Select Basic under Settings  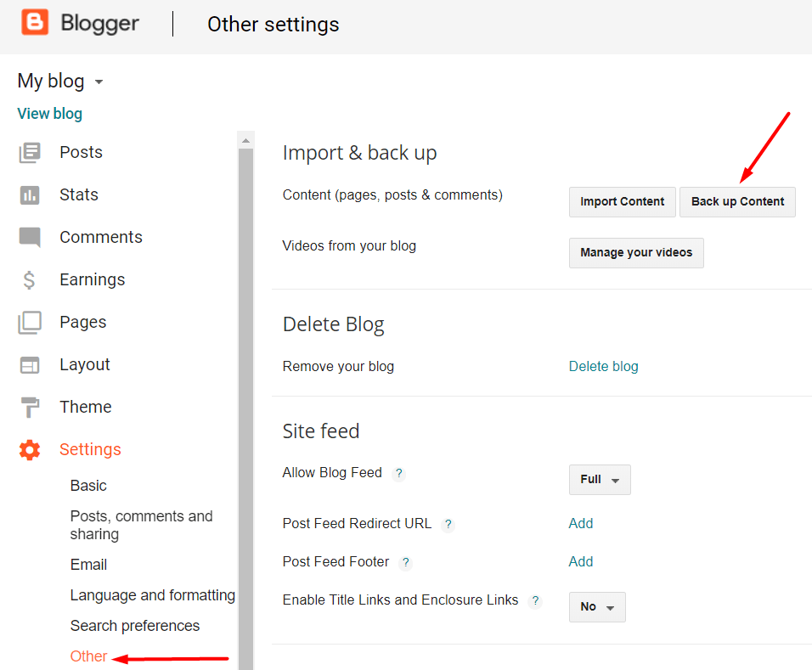click(x=88, y=486)
